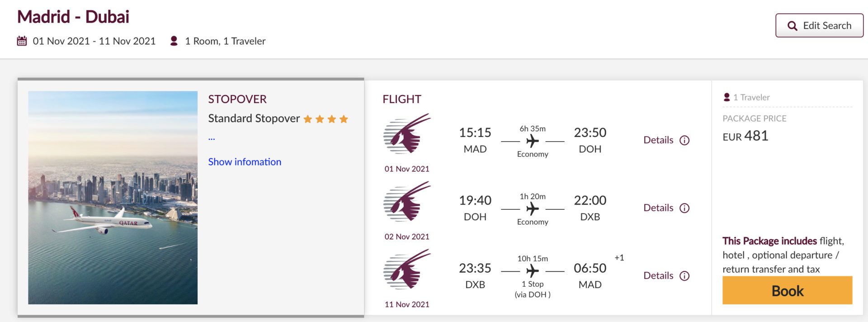Expand the ellipsis under Standard Stopover
The height and width of the screenshot is (322, 868).
212,138
